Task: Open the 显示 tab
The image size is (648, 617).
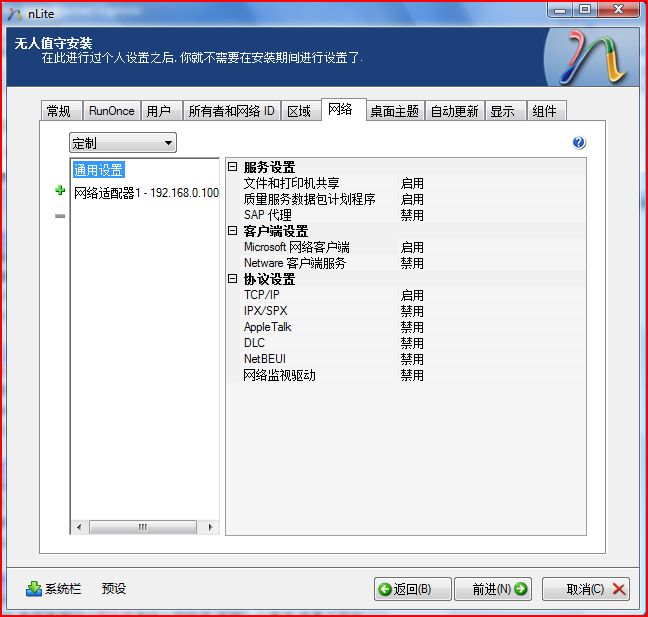Action: click(x=505, y=111)
